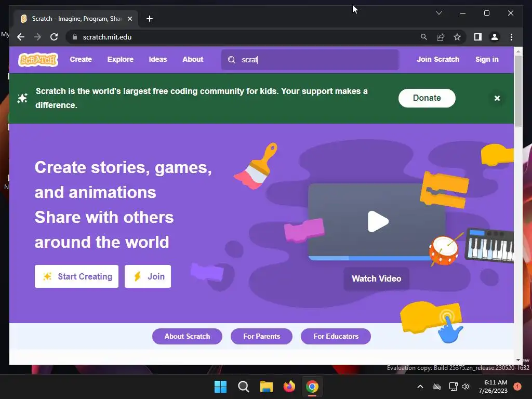Click the search magnifier icon in Scratch search box
This screenshot has width=532, height=399.
(x=232, y=60)
